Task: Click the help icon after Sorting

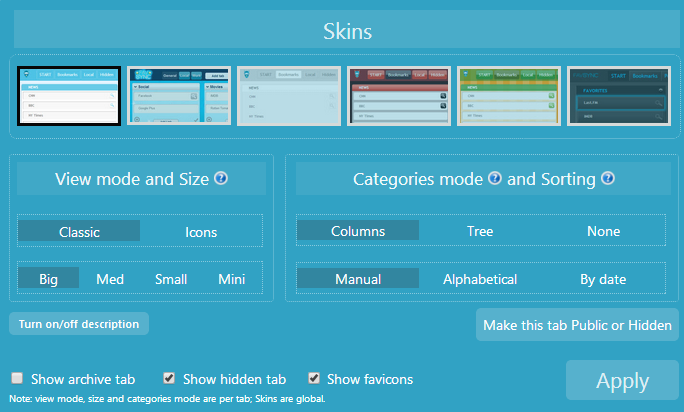Action: point(607,179)
